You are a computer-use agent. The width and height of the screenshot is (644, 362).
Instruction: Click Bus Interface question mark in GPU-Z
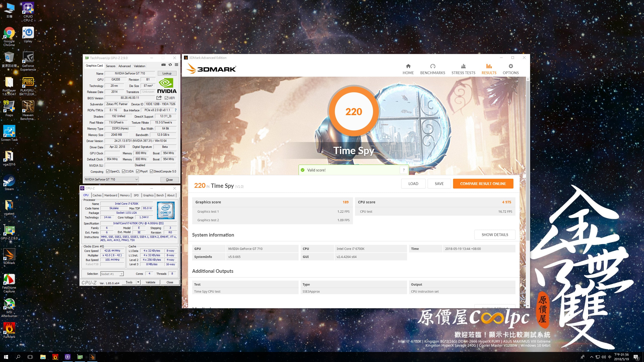[176, 110]
